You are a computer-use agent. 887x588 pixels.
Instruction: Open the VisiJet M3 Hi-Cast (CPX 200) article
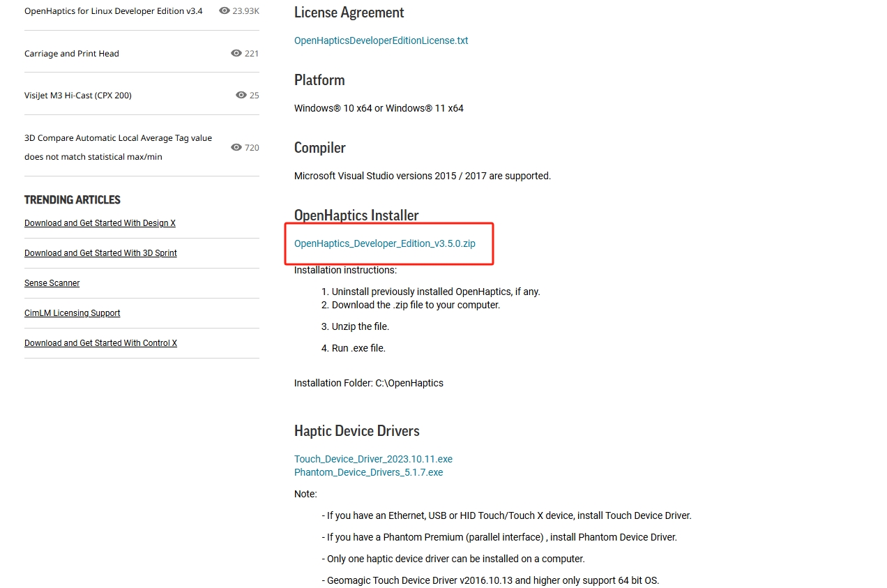78,96
